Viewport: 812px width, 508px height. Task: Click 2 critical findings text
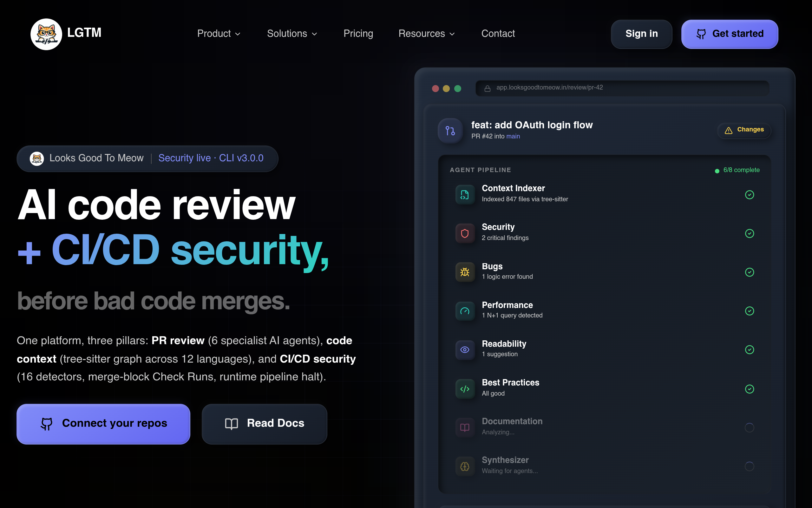505,238
